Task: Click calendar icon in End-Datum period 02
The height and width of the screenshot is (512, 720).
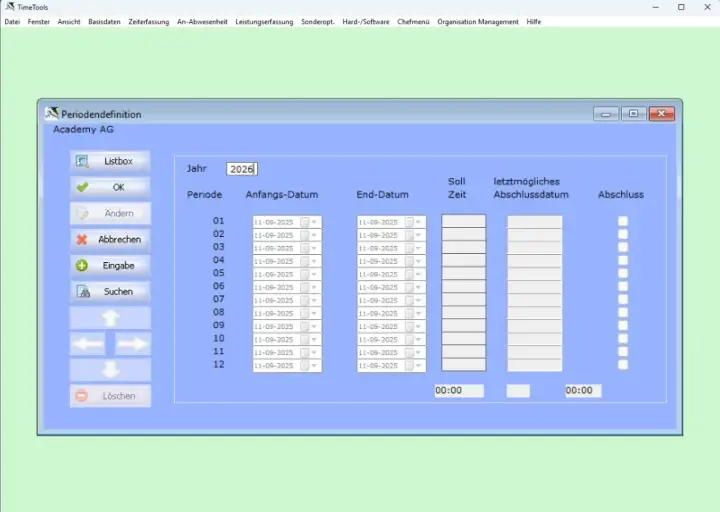Action: 409,235
